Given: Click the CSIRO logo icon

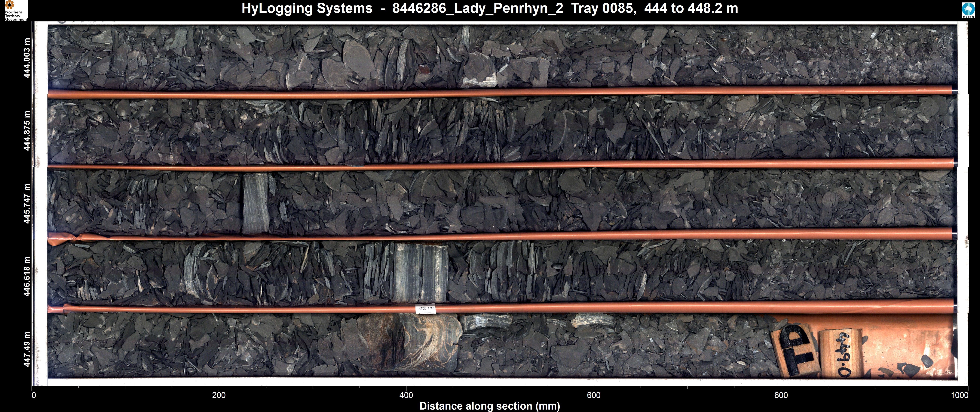Looking at the screenshot, I should 968,10.
